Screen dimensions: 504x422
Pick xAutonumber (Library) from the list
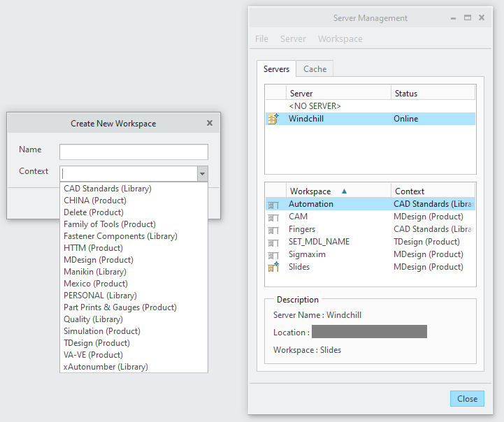point(106,367)
